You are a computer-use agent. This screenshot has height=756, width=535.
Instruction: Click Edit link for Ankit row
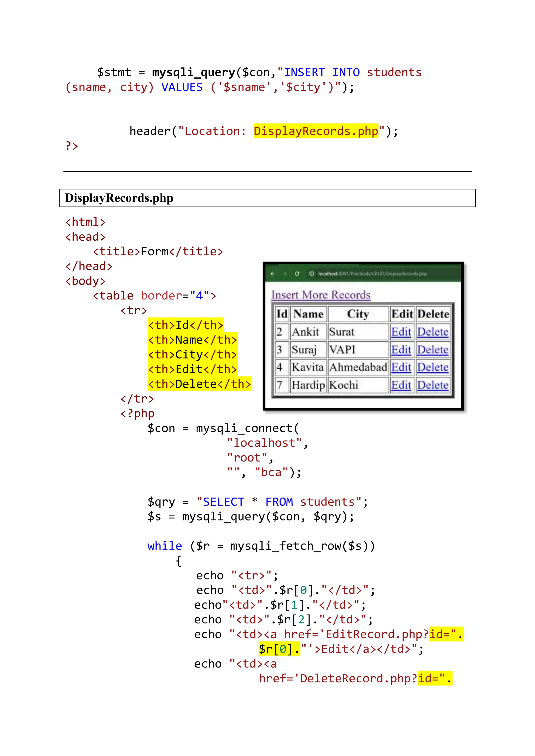401,332
